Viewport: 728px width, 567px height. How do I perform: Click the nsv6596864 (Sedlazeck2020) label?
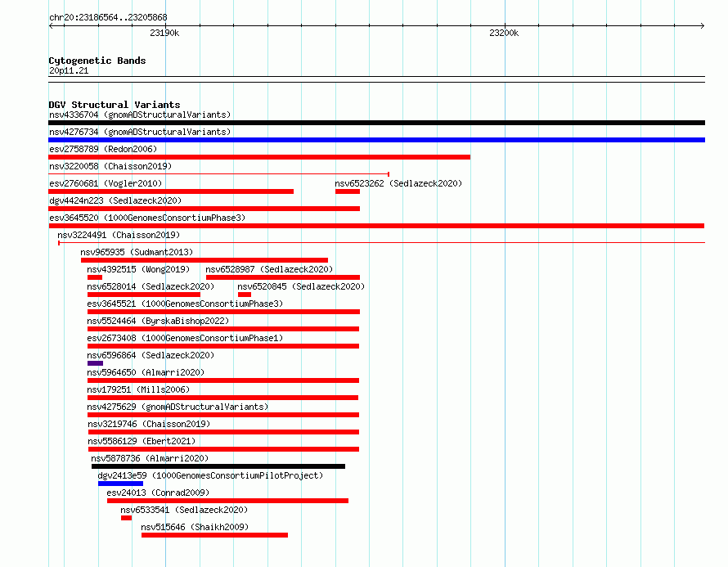[151, 355]
